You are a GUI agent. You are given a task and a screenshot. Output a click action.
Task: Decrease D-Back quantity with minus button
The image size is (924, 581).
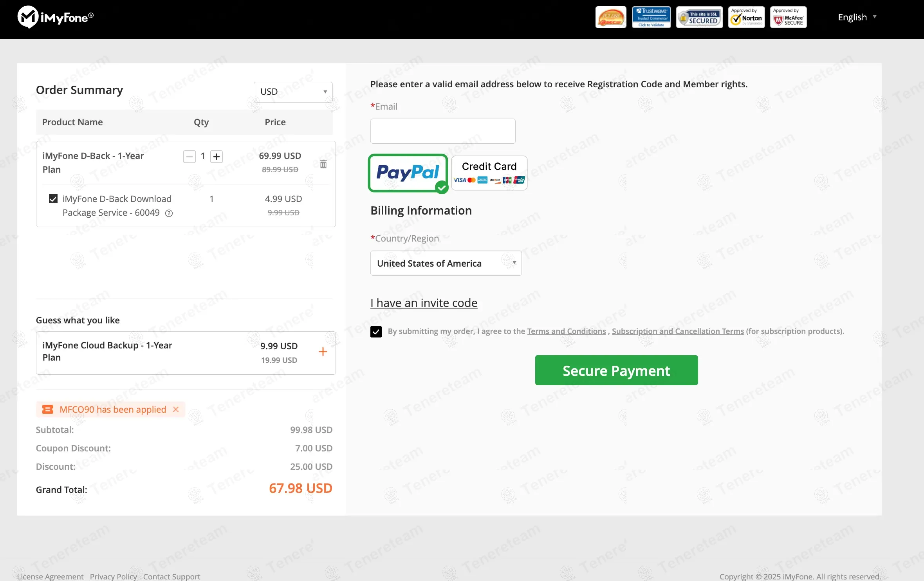click(189, 157)
